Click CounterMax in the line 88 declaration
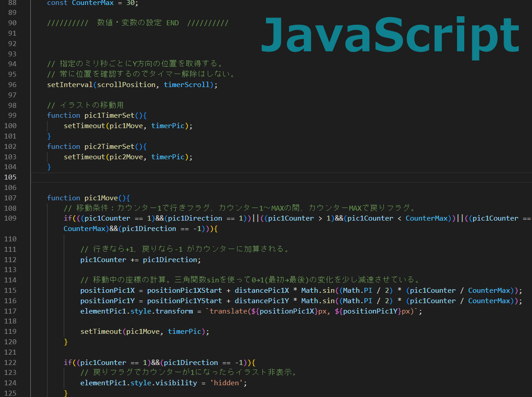532x397 pixels. point(93,3)
